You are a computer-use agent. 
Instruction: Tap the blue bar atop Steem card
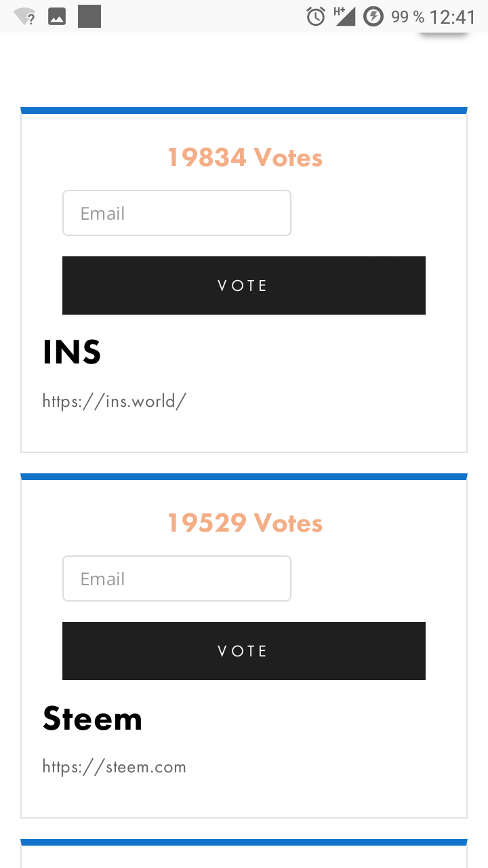pyautogui.click(x=244, y=477)
